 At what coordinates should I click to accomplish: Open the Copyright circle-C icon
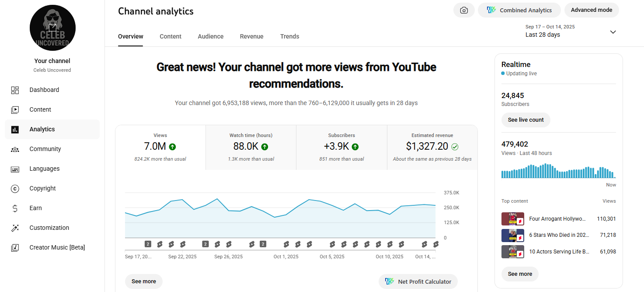(x=15, y=189)
